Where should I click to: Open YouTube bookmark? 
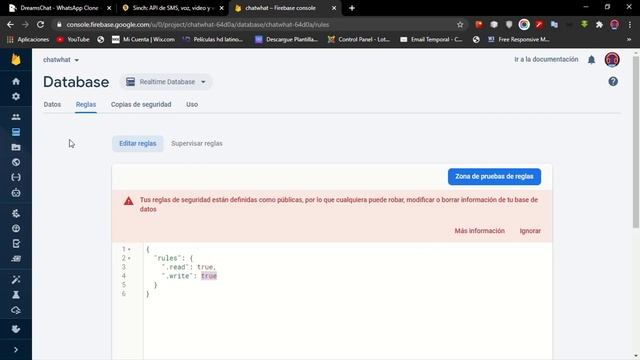point(73,40)
